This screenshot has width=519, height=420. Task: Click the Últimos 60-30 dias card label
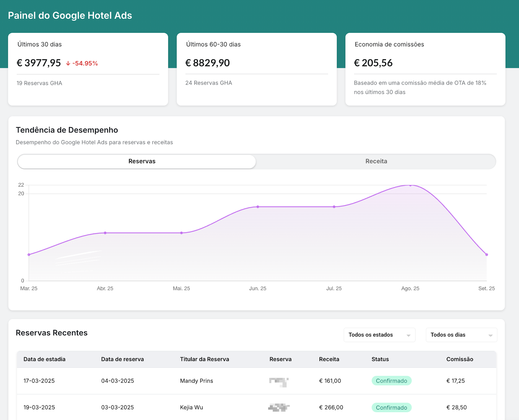click(x=213, y=44)
